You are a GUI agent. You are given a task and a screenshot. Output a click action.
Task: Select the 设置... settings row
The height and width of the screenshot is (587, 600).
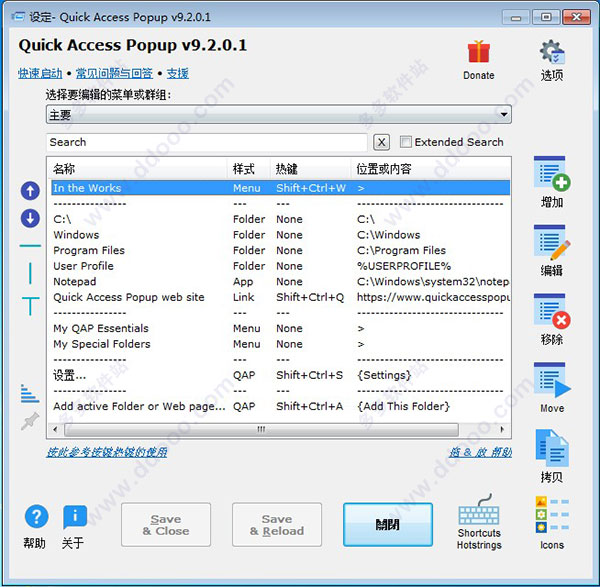pos(280,375)
